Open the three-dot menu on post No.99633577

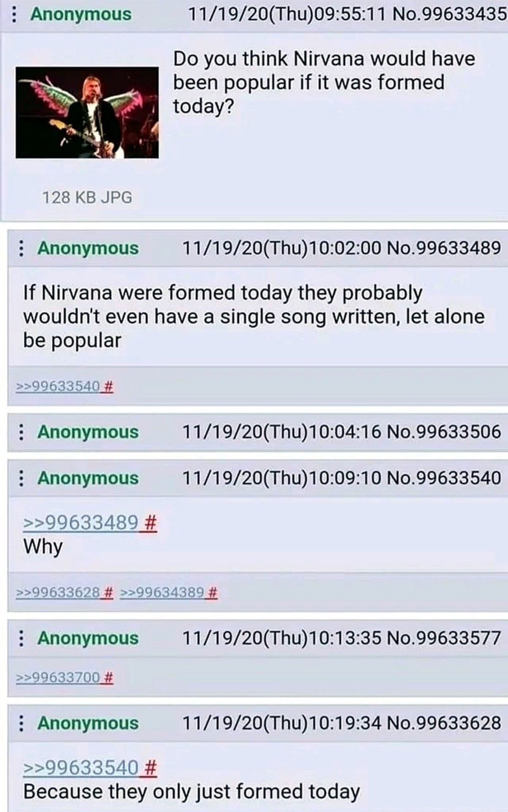[22, 638]
